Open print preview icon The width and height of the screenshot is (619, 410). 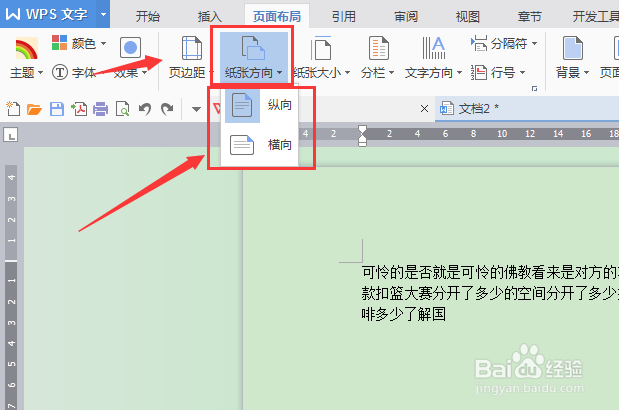pos(122,109)
